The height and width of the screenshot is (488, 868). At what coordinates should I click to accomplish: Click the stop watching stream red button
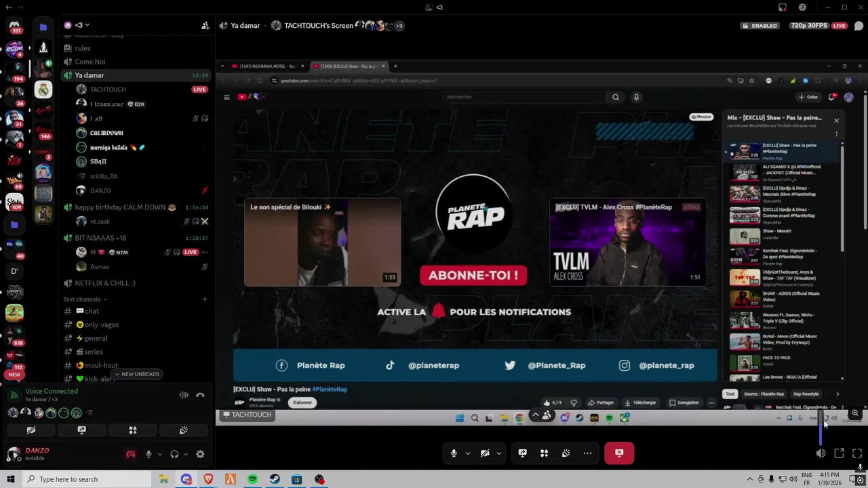[x=619, y=453]
